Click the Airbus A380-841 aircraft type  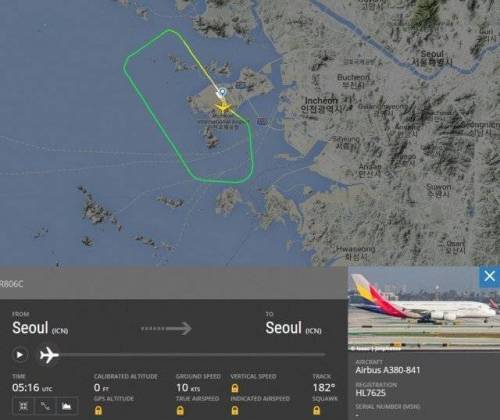[388, 370]
